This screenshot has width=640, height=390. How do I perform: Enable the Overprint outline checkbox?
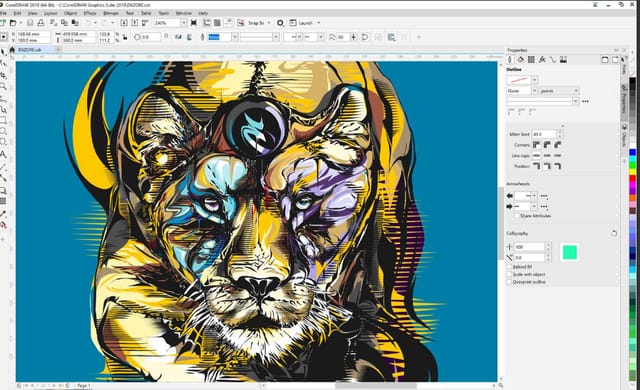[x=509, y=282]
